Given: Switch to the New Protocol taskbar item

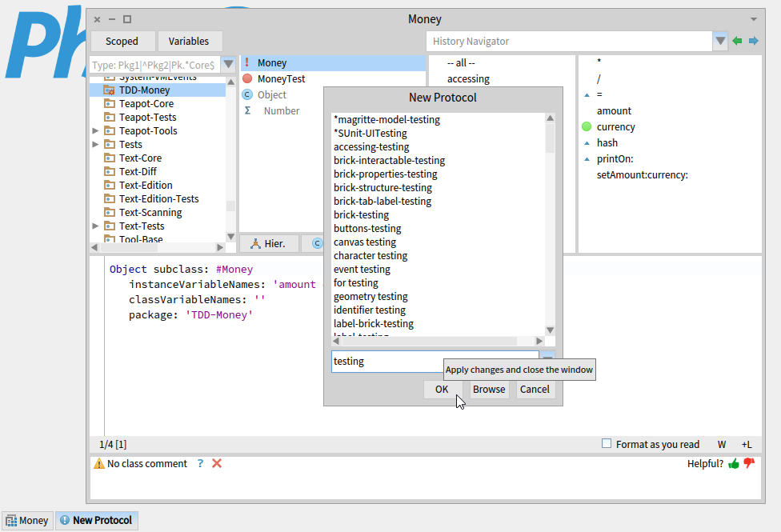Looking at the screenshot, I should 97,521.
